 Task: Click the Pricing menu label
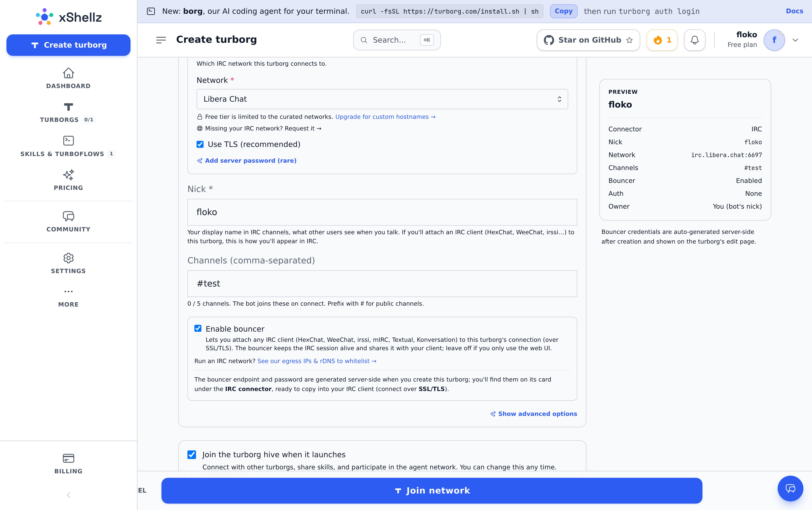[x=68, y=188]
